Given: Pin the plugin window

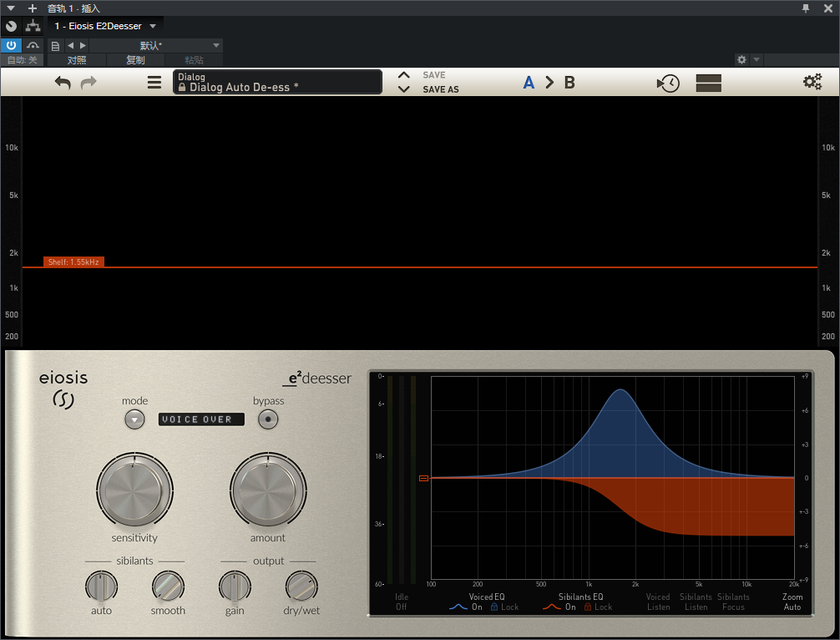Looking at the screenshot, I should pyautogui.click(x=805, y=8).
